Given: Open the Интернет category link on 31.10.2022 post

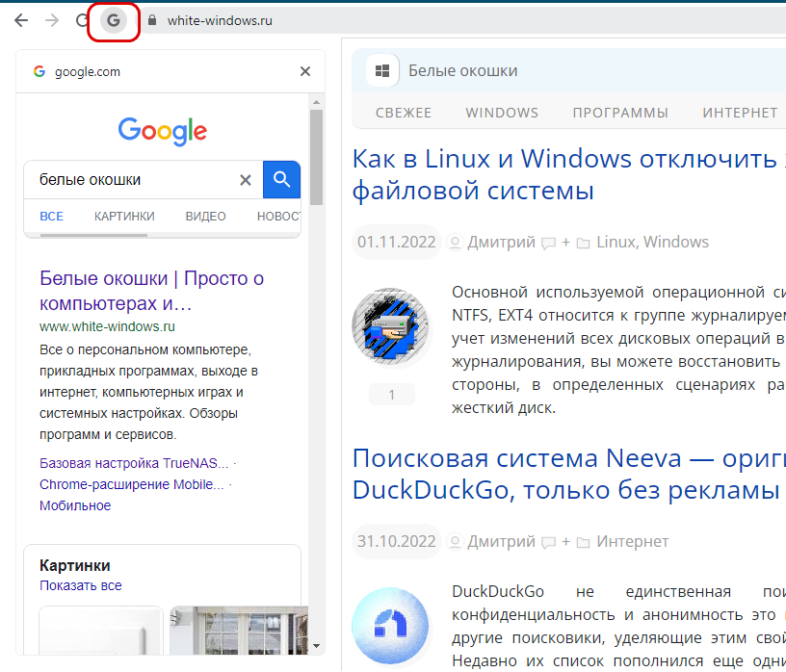Looking at the screenshot, I should click(633, 542).
